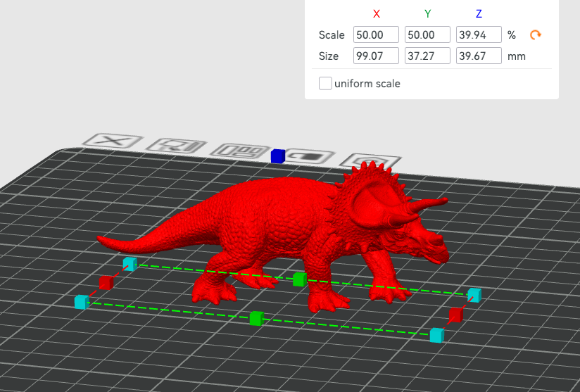
Task: Click the back-right cyan corner scale handle
Action: click(474, 295)
